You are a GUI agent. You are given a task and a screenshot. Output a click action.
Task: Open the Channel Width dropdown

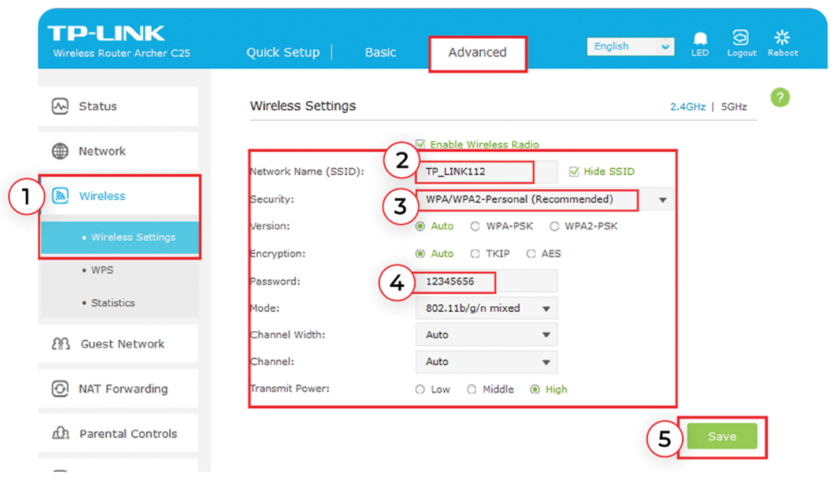[486, 335]
